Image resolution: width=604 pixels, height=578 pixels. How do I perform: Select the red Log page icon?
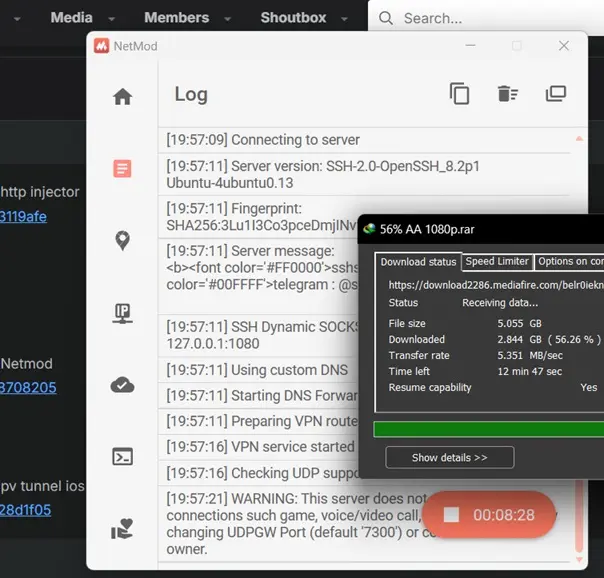[122, 169]
